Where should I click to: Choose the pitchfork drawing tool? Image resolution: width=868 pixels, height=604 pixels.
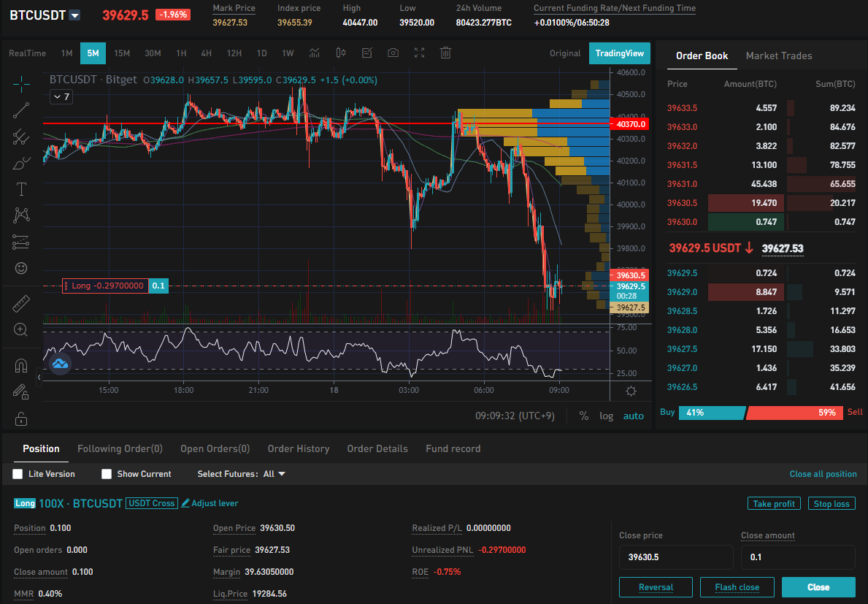pyautogui.click(x=21, y=137)
